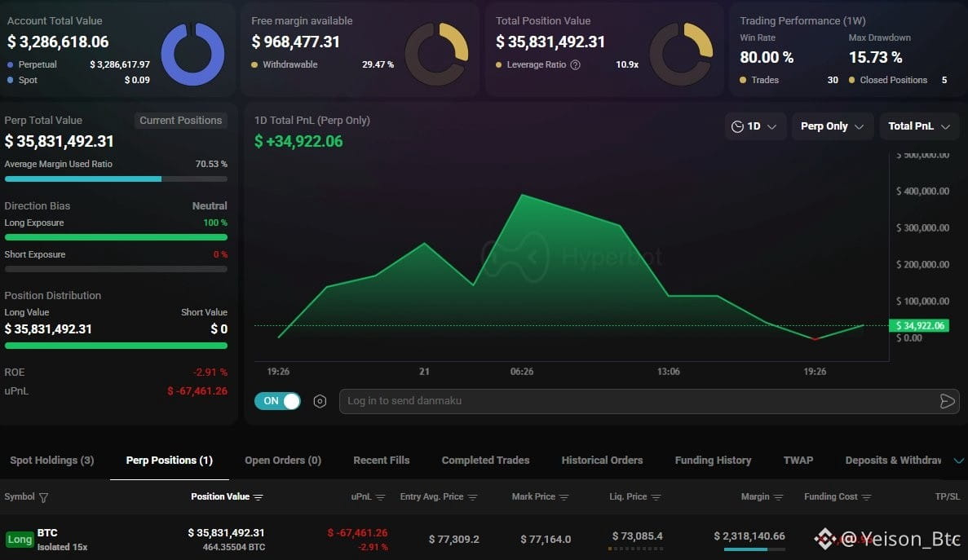The height and width of the screenshot is (560, 968).
Task: Click the BTC margin usage bar
Action: 754,549
